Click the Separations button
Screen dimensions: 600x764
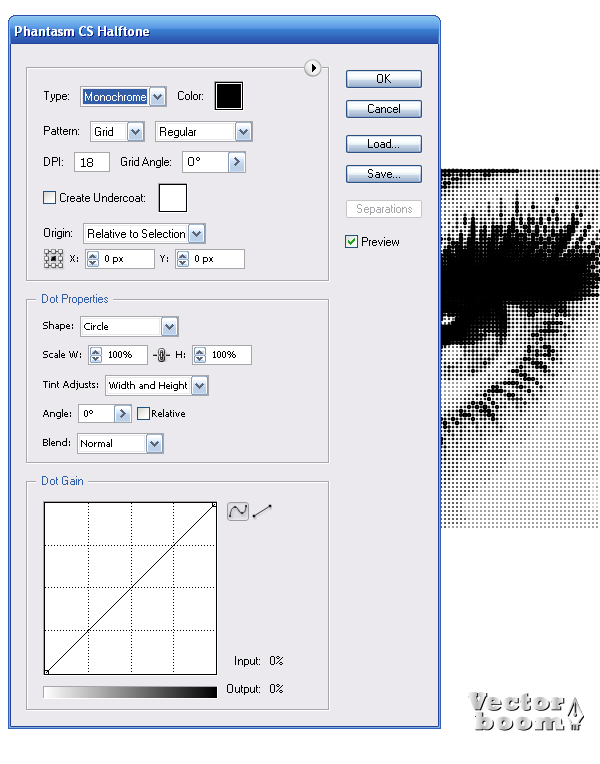coord(384,209)
